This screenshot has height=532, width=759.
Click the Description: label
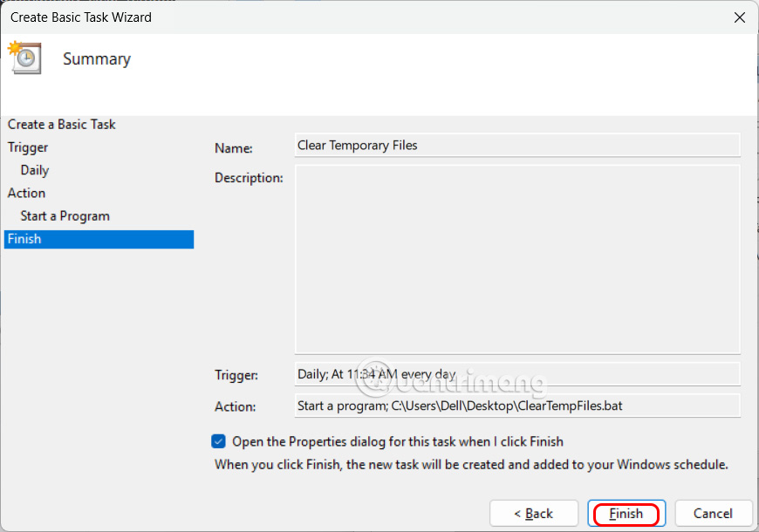coord(249,178)
